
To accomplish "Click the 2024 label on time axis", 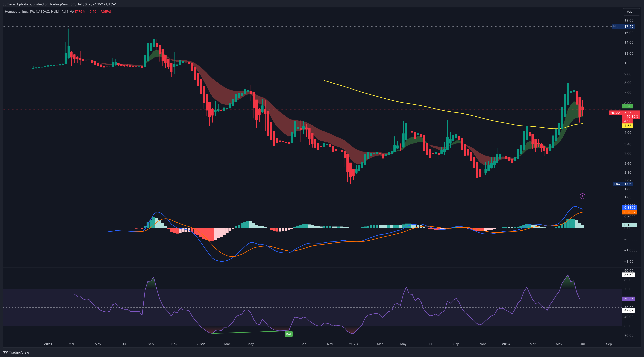I will coord(506,344).
